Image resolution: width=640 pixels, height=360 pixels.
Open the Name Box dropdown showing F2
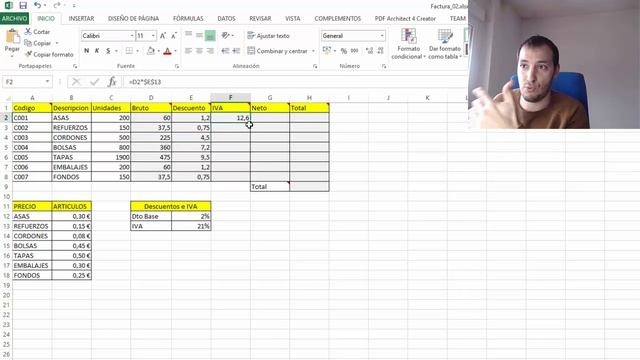47,82
